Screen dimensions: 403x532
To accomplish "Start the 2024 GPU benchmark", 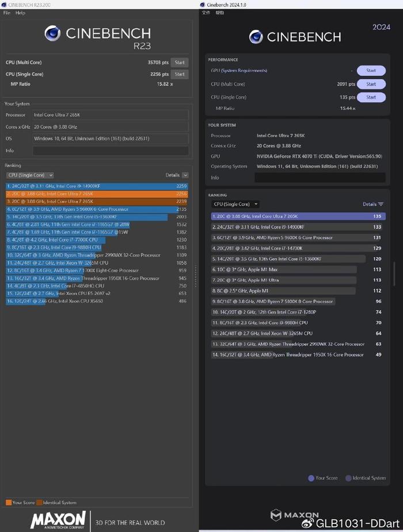I will [x=371, y=71].
